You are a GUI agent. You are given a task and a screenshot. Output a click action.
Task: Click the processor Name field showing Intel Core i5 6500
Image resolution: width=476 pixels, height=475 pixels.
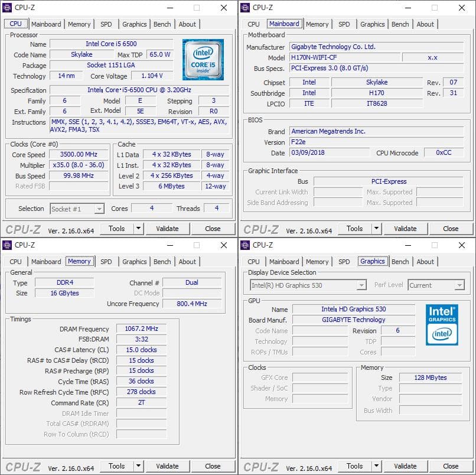click(112, 44)
